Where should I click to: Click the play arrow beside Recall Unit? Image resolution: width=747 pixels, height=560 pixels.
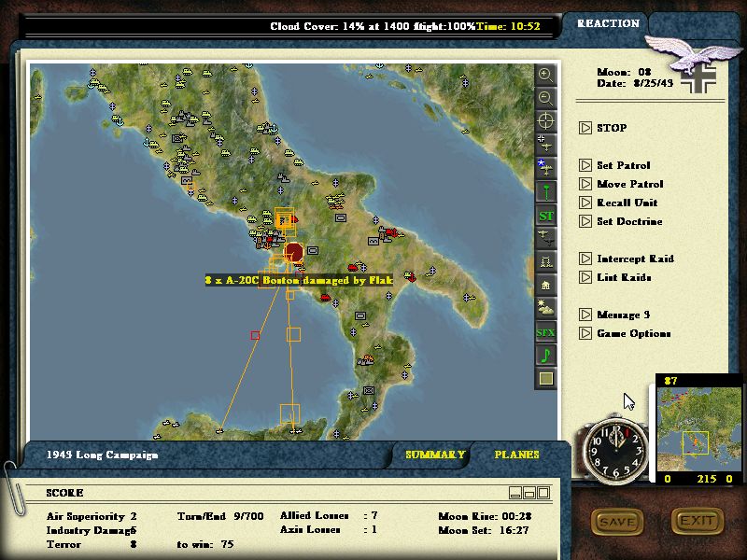pyautogui.click(x=585, y=203)
